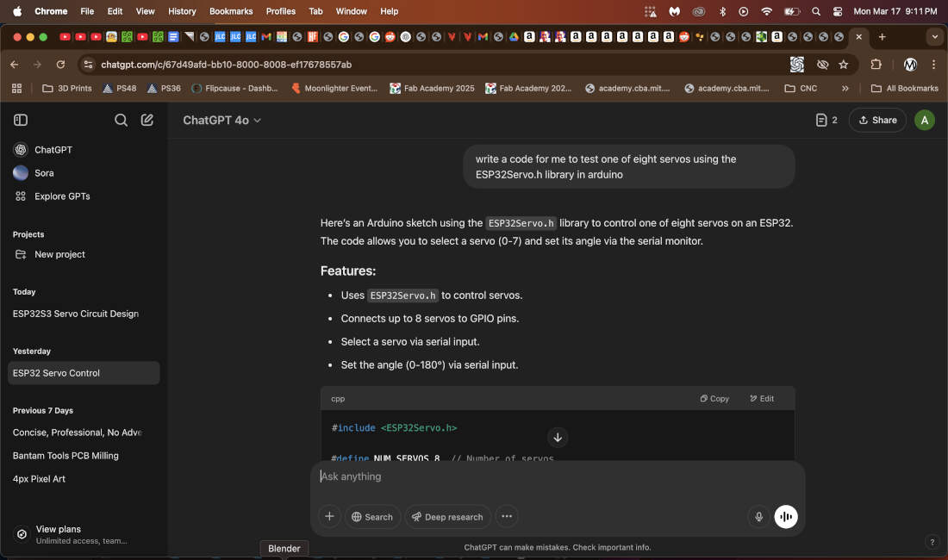This screenshot has width=948, height=560.
Task: Start dictation with the microphone icon
Action: (758, 517)
